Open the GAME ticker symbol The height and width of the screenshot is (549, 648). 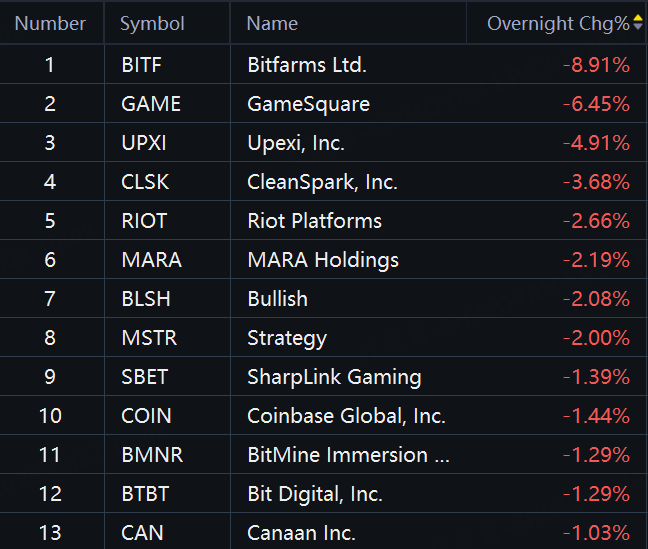151,104
